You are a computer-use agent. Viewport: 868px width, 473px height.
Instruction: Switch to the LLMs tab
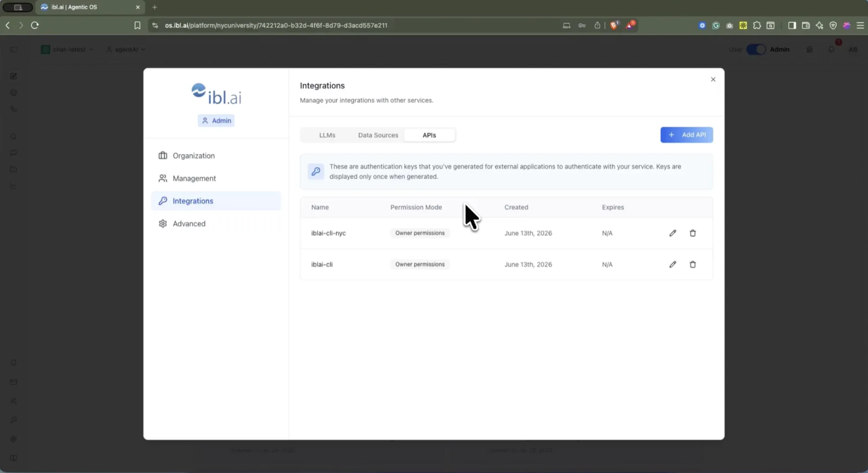pos(327,135)
